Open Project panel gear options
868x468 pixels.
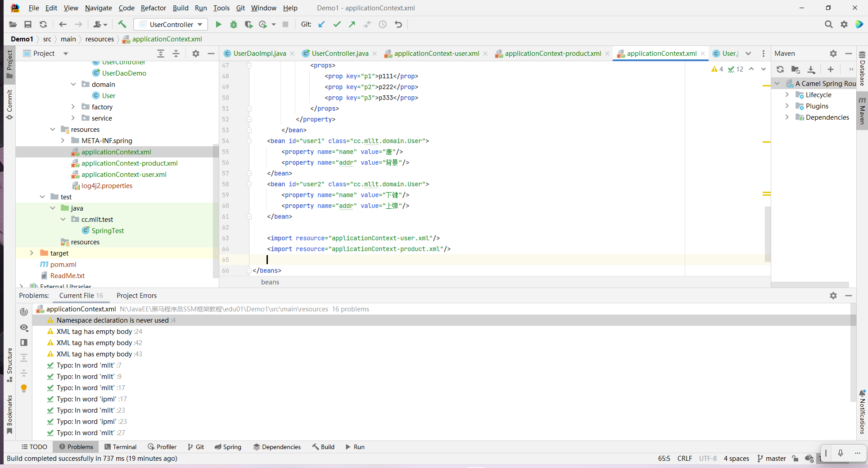tap(196, 54)
